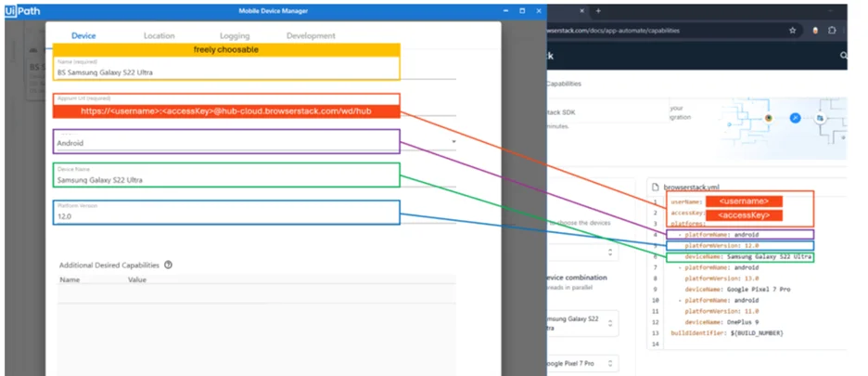
Task: Click the BrowserStack site search icon
Action: (x=844, y=56)
